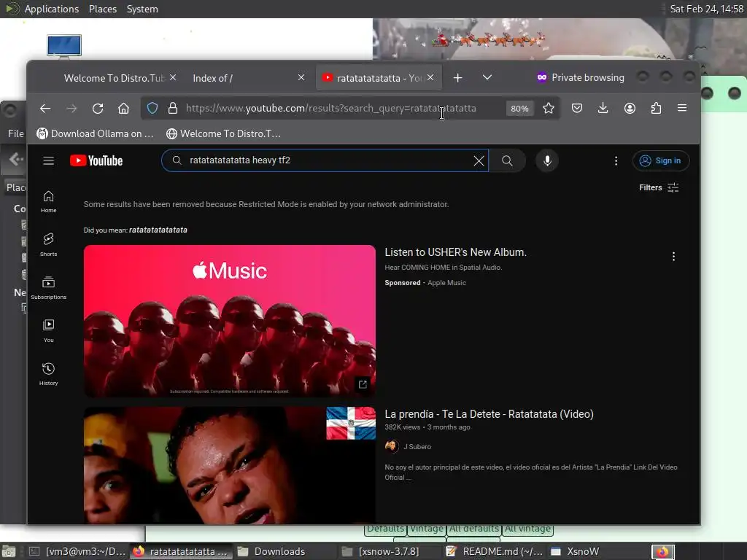Open the Firefox home page
Viewport: 747px width, 560px height.
click(123, 109)
